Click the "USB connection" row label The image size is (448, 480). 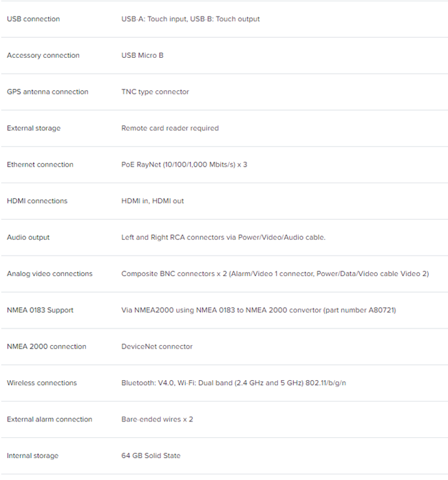(33, 19)
